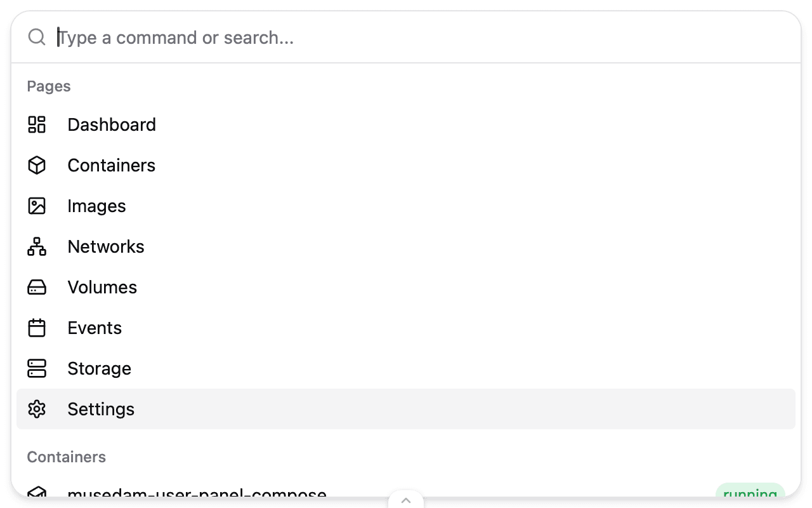The image size is (812, 508).
Task: Open the Dashboard page entry
Action: coord(112,124)
